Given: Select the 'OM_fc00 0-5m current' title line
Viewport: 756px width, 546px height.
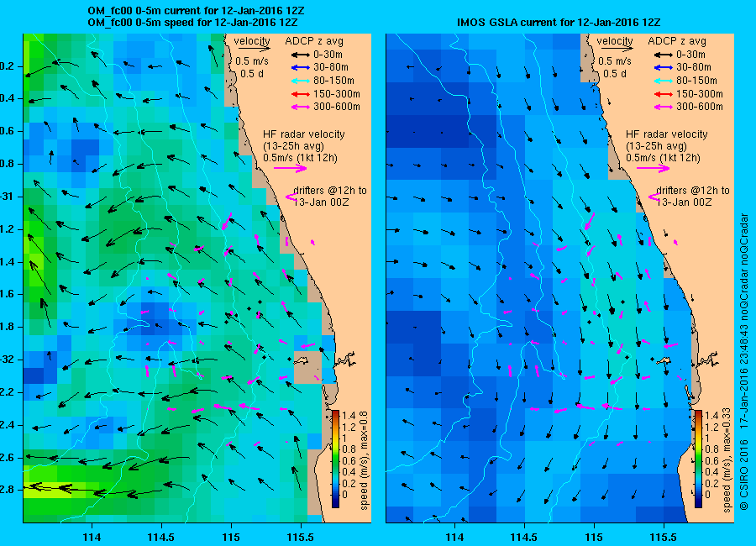Looking at the screenshot, I should click(196, 11).
